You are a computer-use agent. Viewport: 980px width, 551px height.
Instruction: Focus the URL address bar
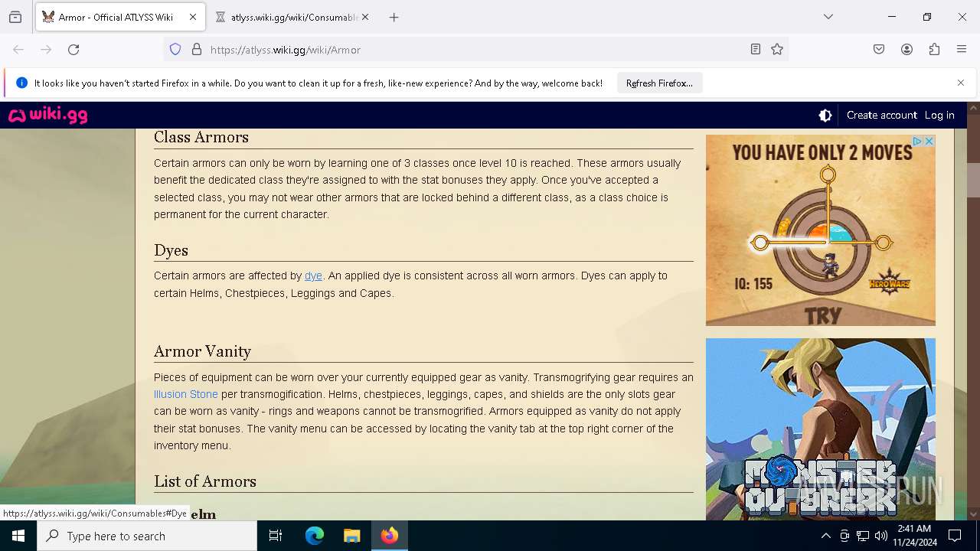tap(475, 50)
